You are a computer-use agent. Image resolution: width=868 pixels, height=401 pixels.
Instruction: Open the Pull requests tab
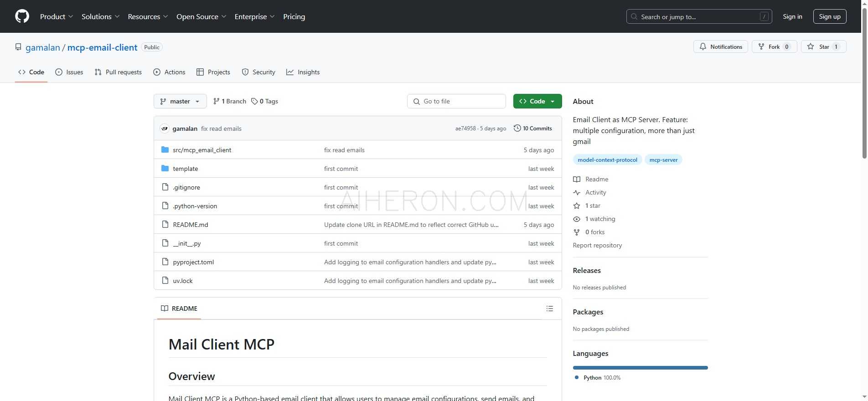click(118, 72)
